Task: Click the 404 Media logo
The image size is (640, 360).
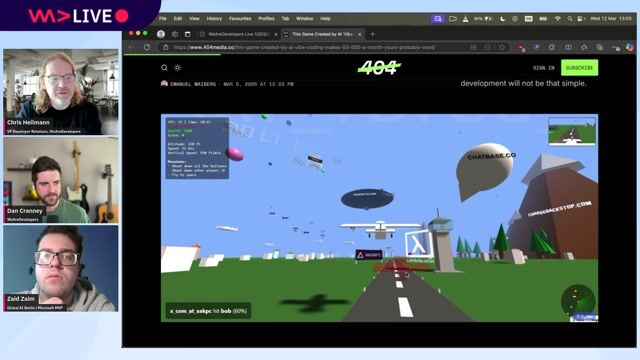Action: pos(379,68)
